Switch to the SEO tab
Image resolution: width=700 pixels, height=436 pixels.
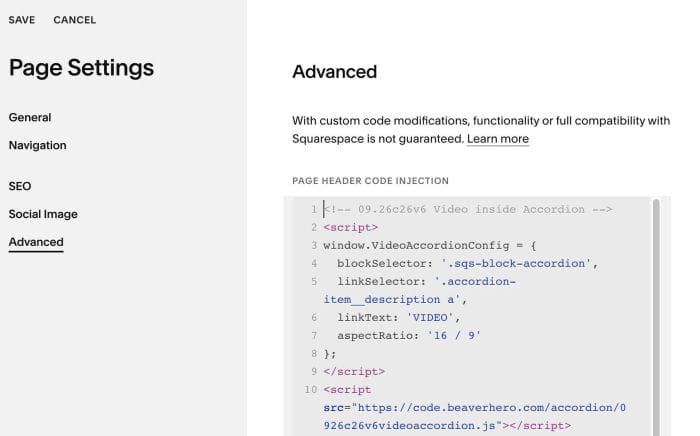(x=20, y=186)
